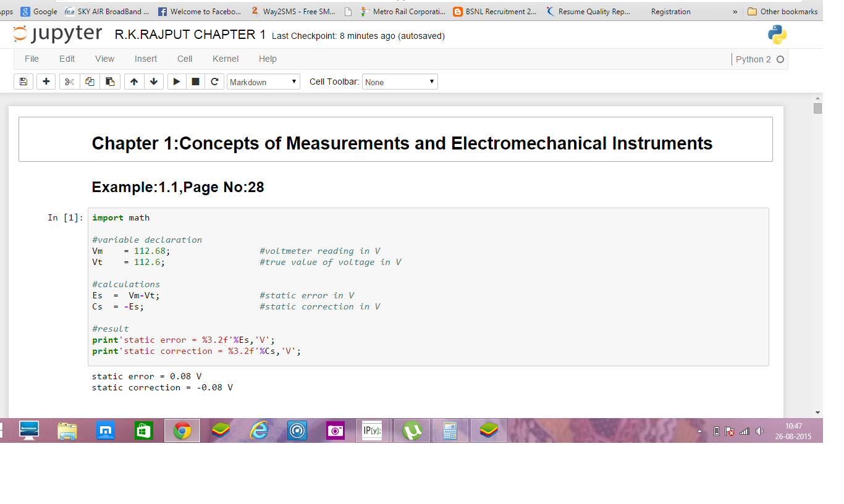Insert a cell below with plus icon
The image size is (844, 504).
pos(46,82)
